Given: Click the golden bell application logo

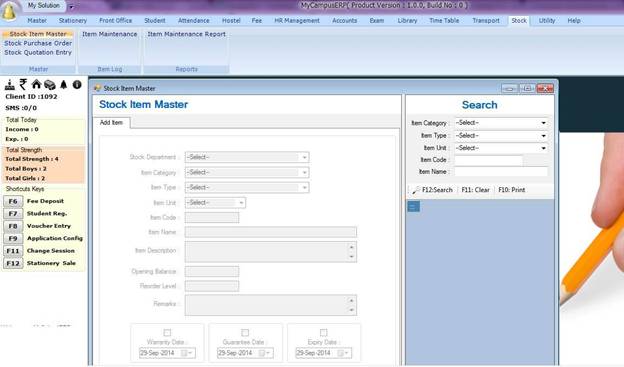Looking at the screenshot, I should click(x=9, y=10).
